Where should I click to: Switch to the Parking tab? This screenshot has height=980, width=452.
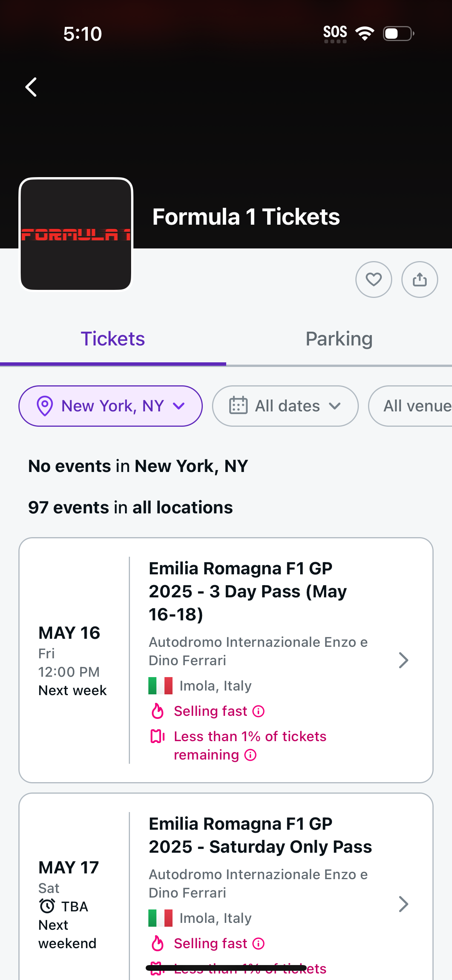[x=339, y=338]
